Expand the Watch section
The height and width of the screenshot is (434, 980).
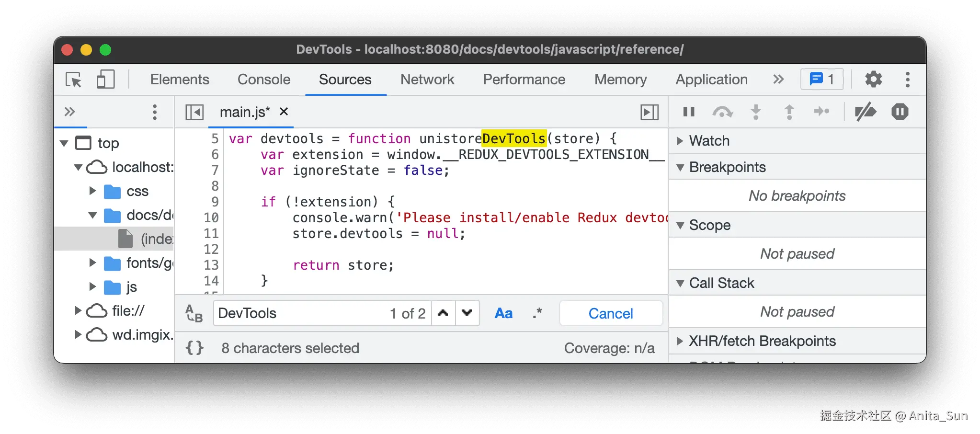(x=680, y=141)
